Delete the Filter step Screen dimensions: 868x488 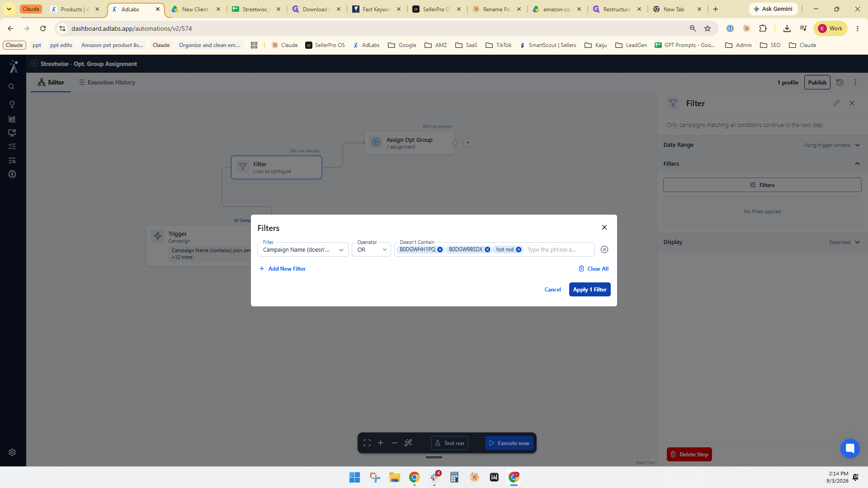689,454
